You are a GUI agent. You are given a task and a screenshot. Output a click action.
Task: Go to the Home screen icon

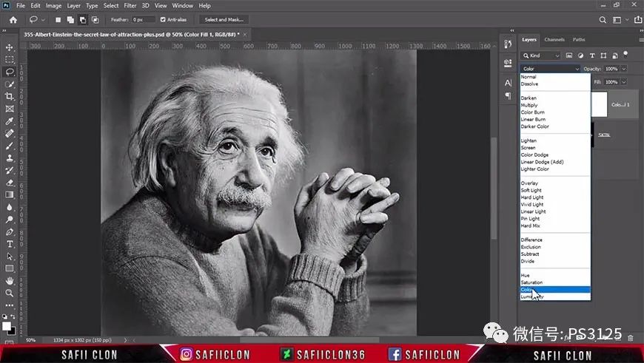tap(13, 20)
